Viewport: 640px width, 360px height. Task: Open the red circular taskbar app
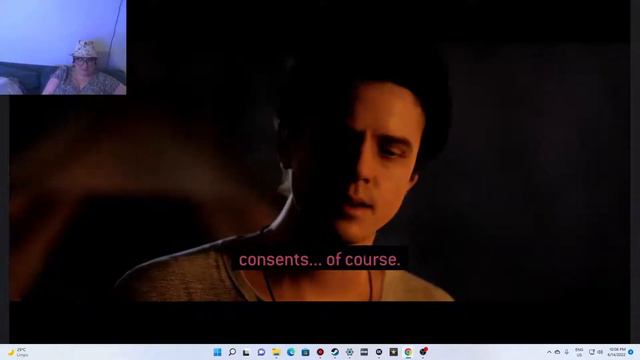(320, 352)
